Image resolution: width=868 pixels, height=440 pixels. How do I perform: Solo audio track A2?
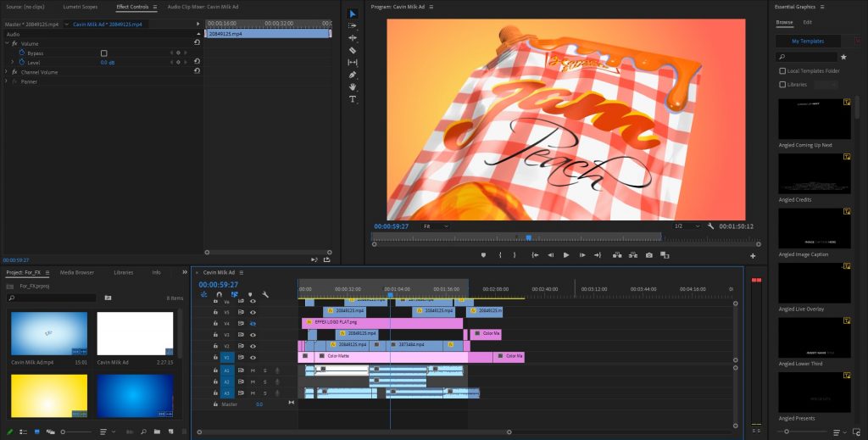click(264, 382)
